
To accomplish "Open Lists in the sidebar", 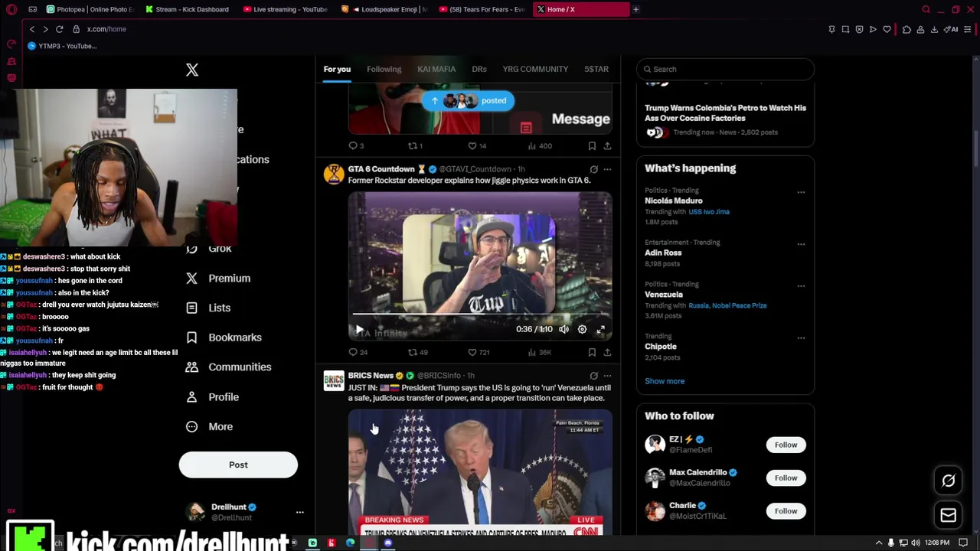I will tap(208, 308).
